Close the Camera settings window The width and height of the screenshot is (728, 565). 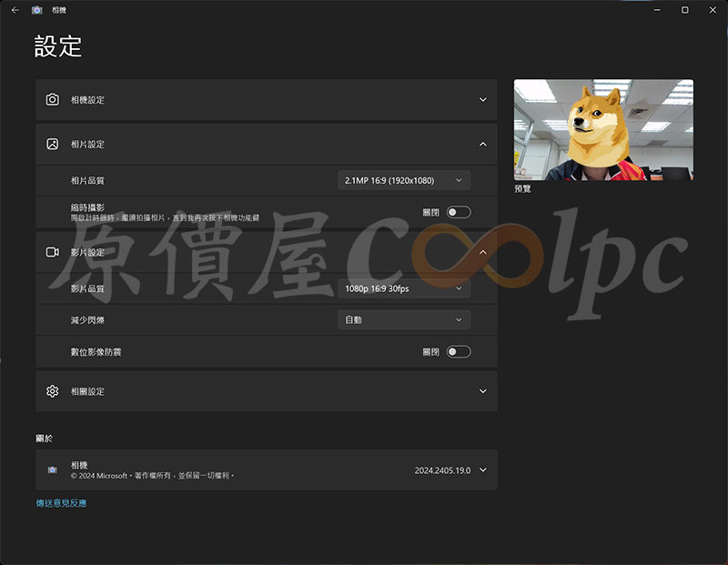click(x=713, y=10)
